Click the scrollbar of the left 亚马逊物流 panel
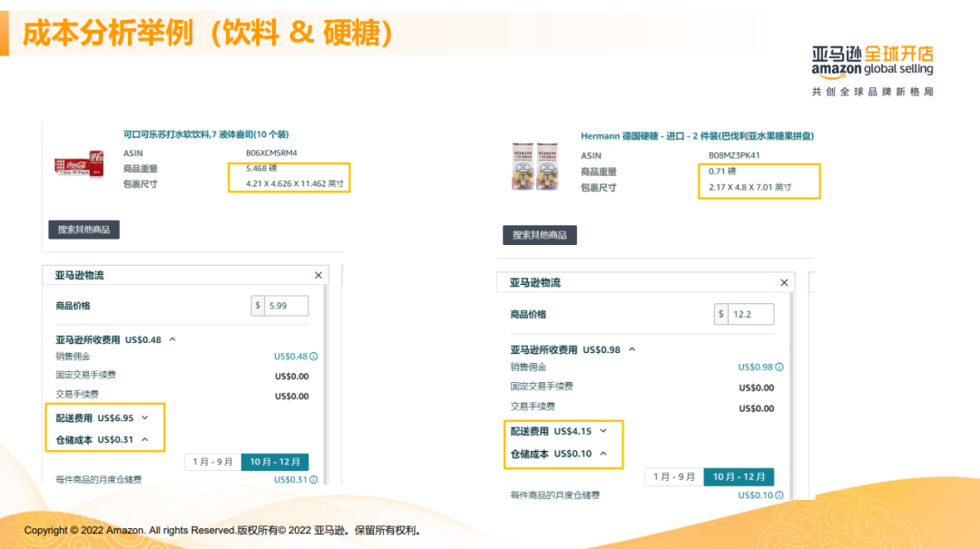 325,385
